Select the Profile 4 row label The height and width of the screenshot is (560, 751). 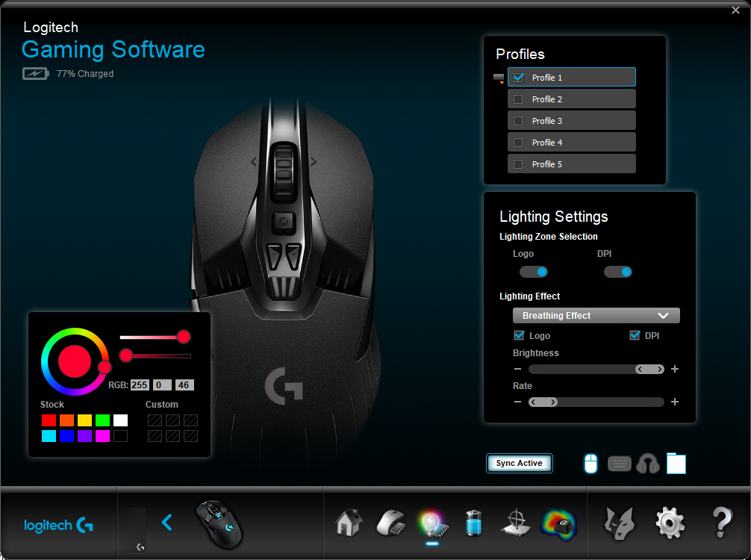click(547, 143)
